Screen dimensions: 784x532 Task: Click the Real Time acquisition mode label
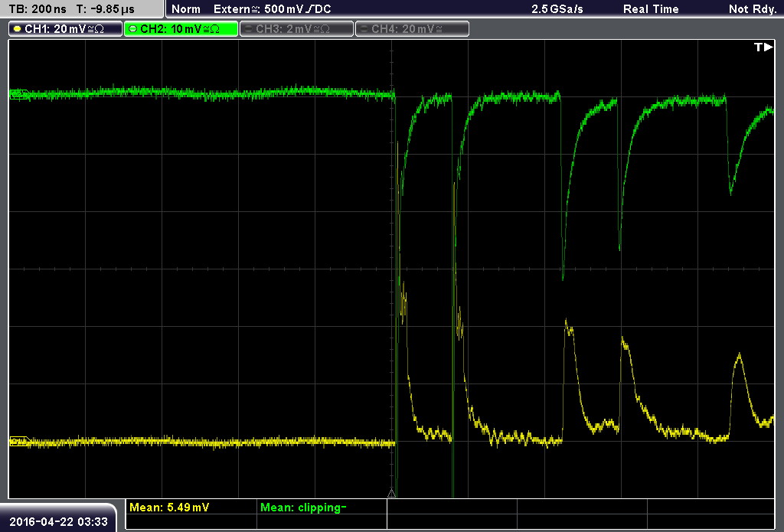coord(651,9)
